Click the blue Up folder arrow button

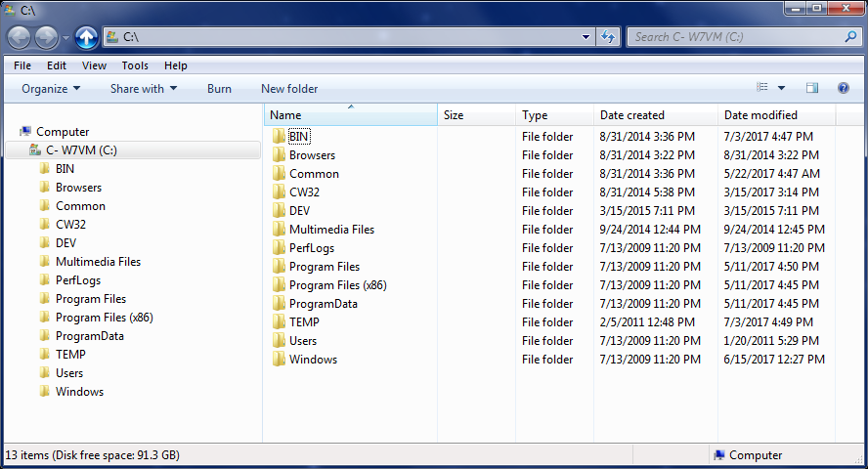[86, 37]
